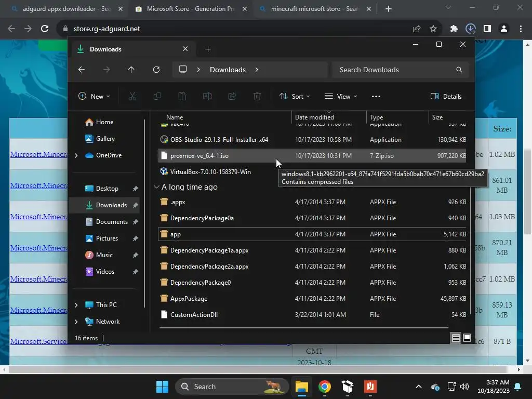The height and width of the screenshot is (399, 532).
Task: Click the Cut icon in Explorer toolbar
Action: pyautogui.click(x=132, y=96)
